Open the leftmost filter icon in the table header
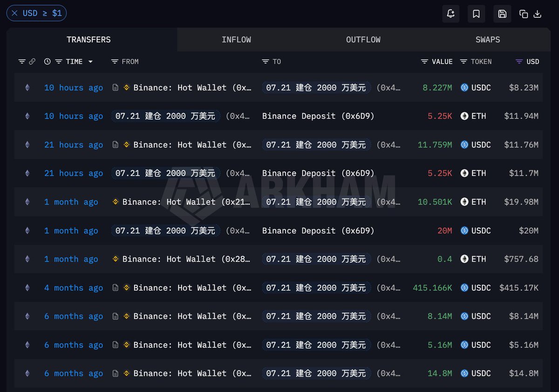This screenshot has height=392, width=559. pyautogui.click(x=22, y=61)
